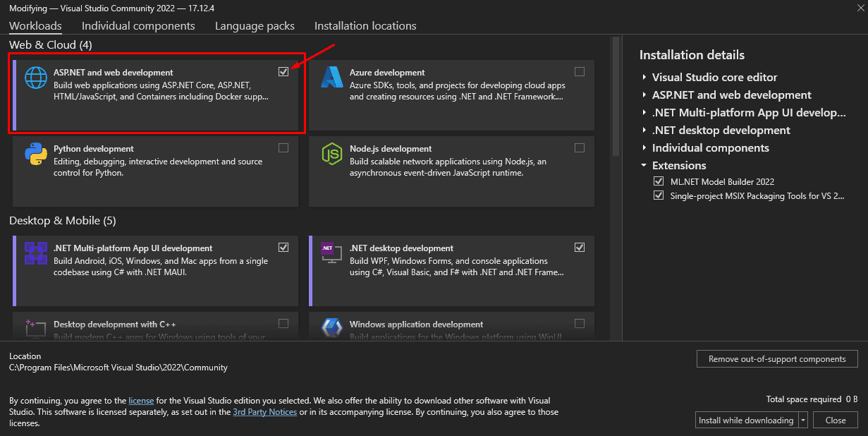This screenshot has height=436, width=868.
Task: Click the Web & Cloud (4) heading
Action: pyautogui.click(x=51, y=44)
